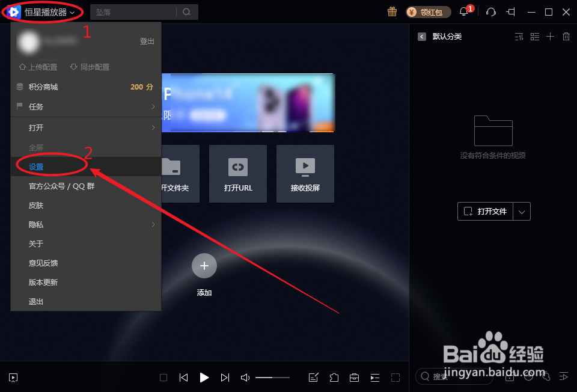Screen dimensions: 577x392
Task: Open the toolbox briefcase icon
Action: pyautogui.click(x=355, y=378)
